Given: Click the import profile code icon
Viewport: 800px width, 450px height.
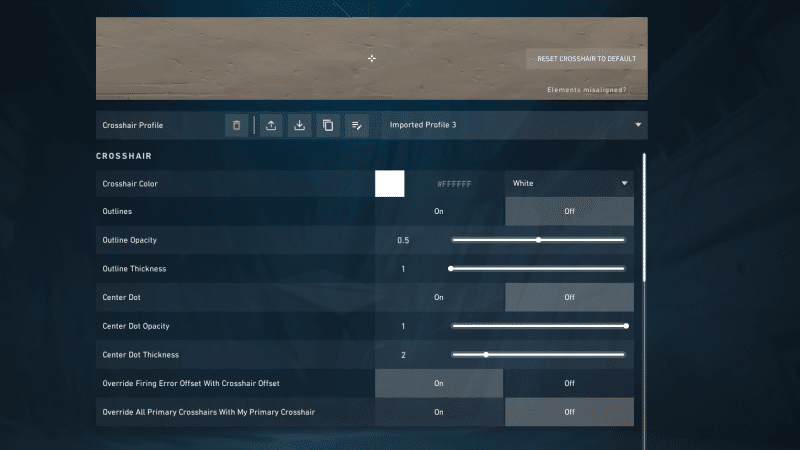Looking at the screenshot, I should click(299, 126).
